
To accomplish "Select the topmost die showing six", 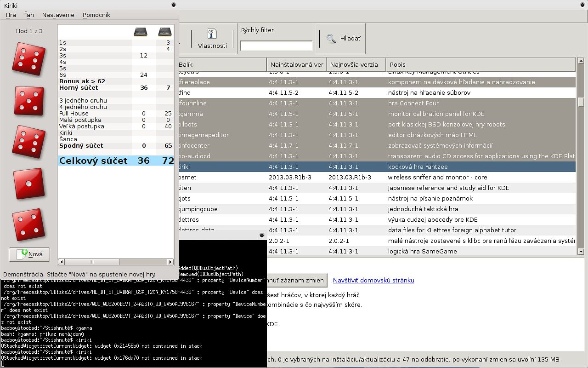I will pyautogui.click(x=29, y=58).
